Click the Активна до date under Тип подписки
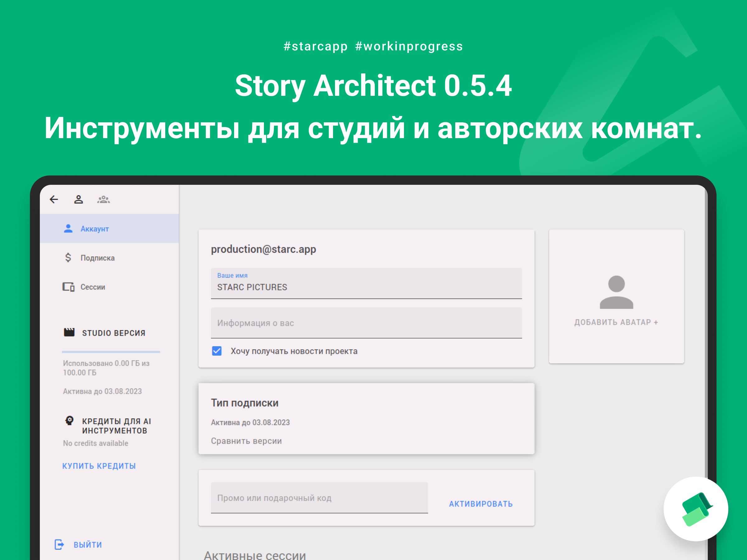Image resolution: width=747 pixels, height=560 pixels. click(x=251, y=422)
